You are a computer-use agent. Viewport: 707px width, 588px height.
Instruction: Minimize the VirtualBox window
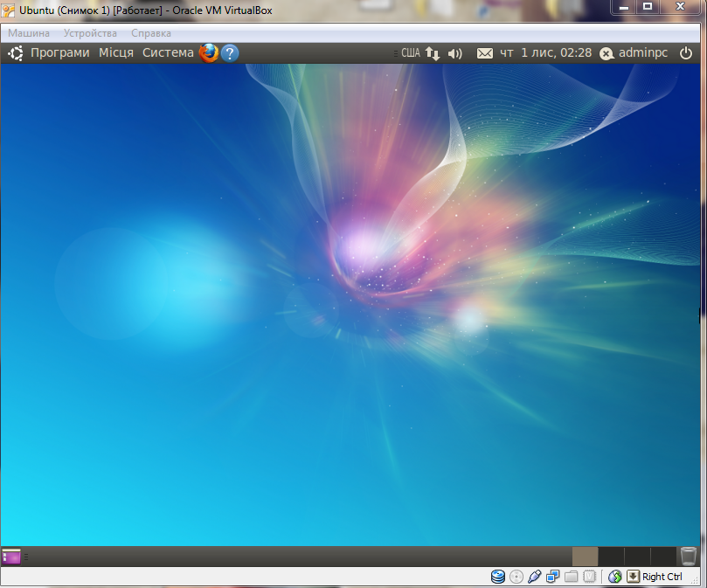[624, 7]
